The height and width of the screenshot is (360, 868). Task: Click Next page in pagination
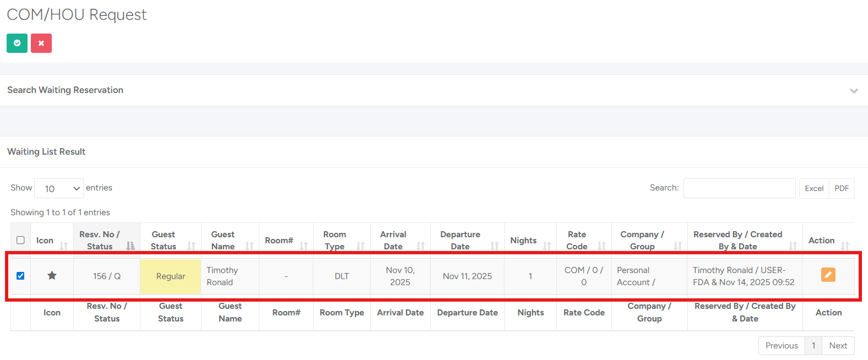(x=838, y=346)
